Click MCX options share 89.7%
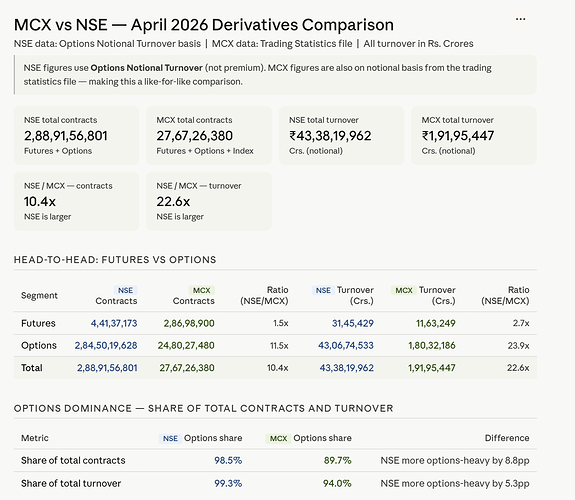Screen dimensions: 575x500 tap(337, 460)
